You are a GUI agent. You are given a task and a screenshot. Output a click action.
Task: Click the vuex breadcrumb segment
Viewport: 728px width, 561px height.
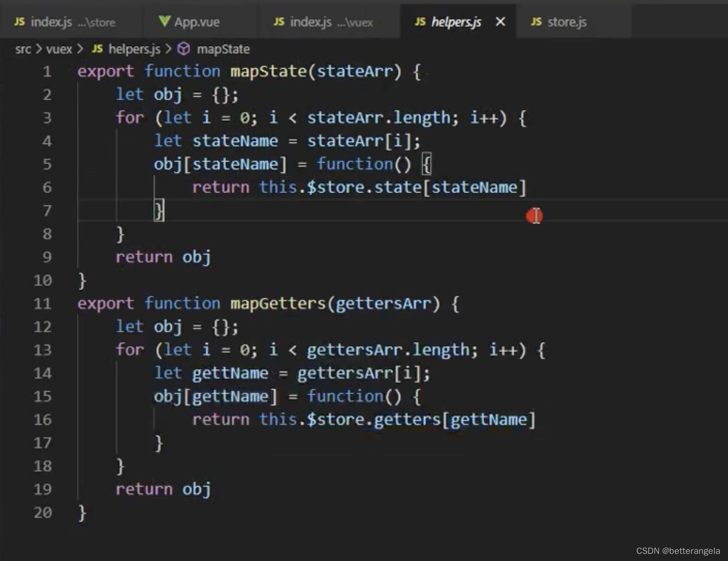pyautogui.click(x=59, y=49)
